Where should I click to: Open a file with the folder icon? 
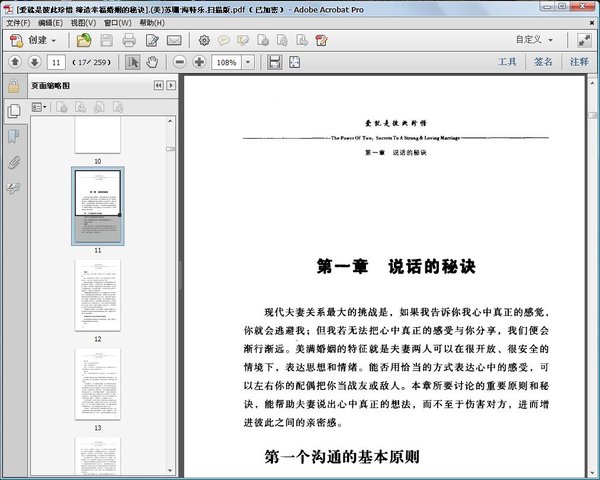[x=84, y=40]
